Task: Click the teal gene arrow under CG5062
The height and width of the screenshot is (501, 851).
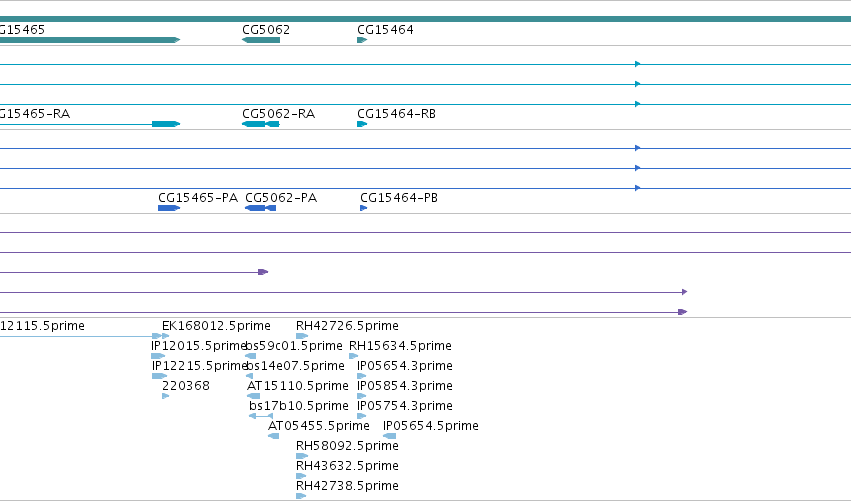Action: tap(261, 40)
